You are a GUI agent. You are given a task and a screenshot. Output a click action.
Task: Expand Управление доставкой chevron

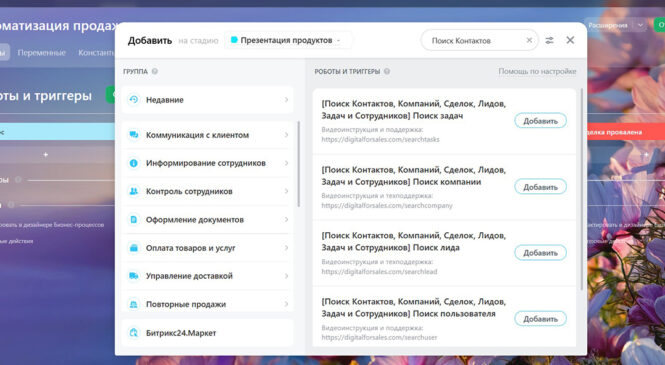click(x=286, y=276)
